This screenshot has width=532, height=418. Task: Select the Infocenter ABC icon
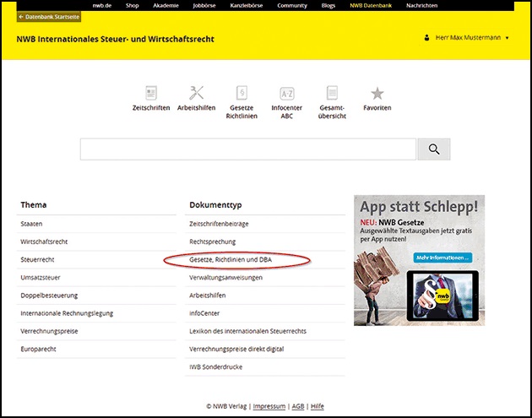pos(287,94)
